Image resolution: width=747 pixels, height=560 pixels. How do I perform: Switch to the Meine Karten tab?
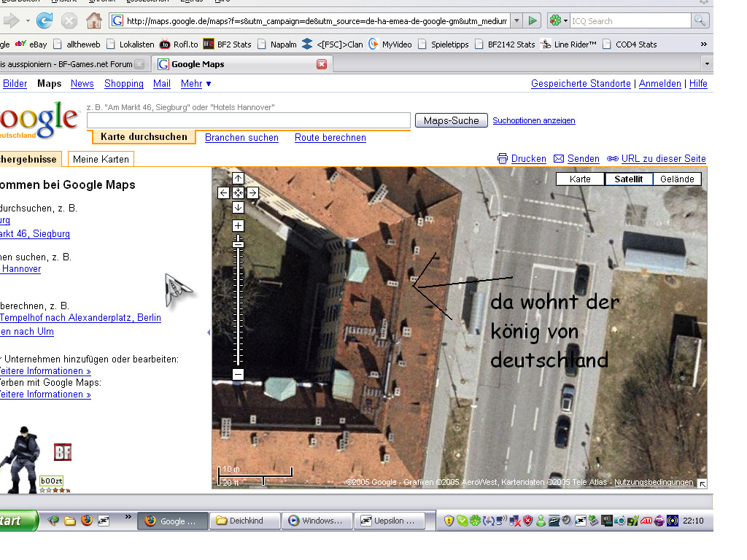(101, 159)
